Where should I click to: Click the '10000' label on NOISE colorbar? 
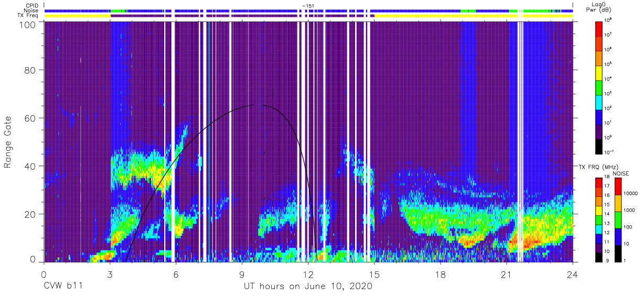[x=630, y=194]
